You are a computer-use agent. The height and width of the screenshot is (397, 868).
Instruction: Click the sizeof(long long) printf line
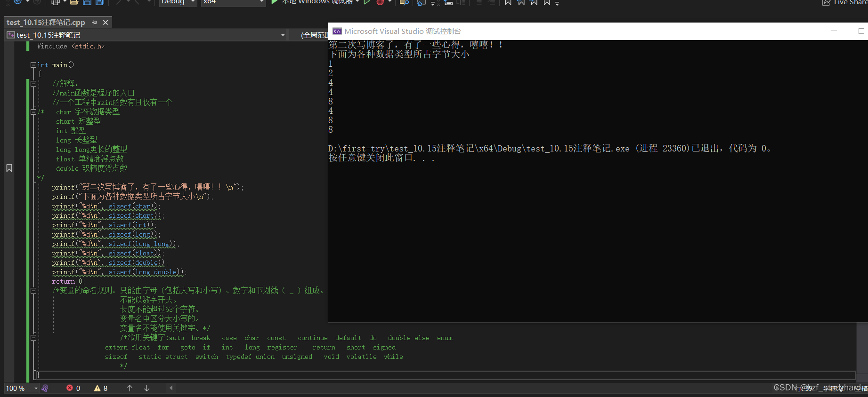pos(116,244)
